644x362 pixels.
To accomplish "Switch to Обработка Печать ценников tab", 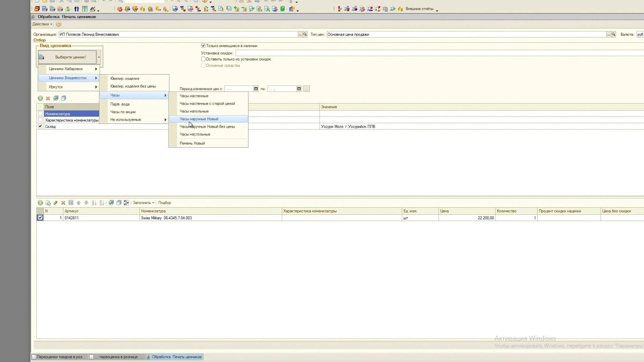I will (x=175, y=357).
